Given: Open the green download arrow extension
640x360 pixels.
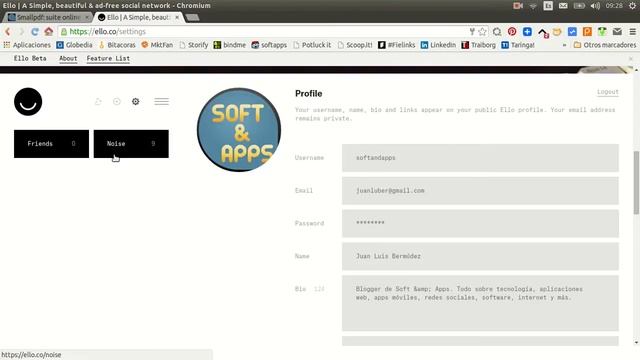Looking at the screenshot, I should [602, 31].
